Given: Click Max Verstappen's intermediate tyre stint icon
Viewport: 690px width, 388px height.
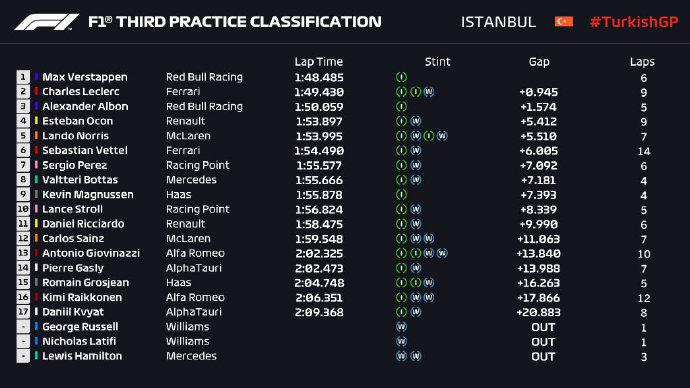Looking at the screenshot, I should [401, 77].
